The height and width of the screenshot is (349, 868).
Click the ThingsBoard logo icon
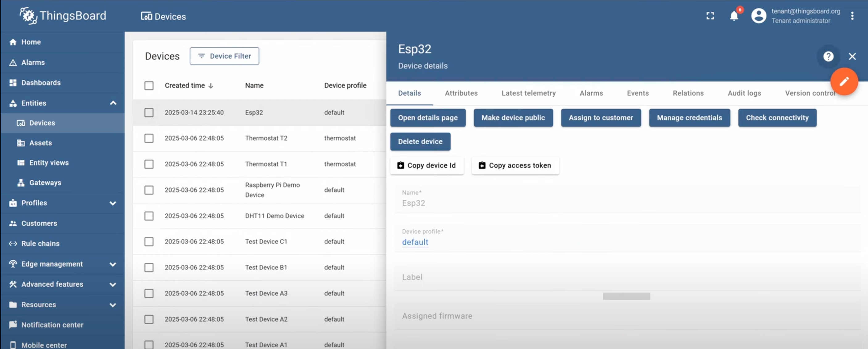pyautogui.click(x=28, y=15)
